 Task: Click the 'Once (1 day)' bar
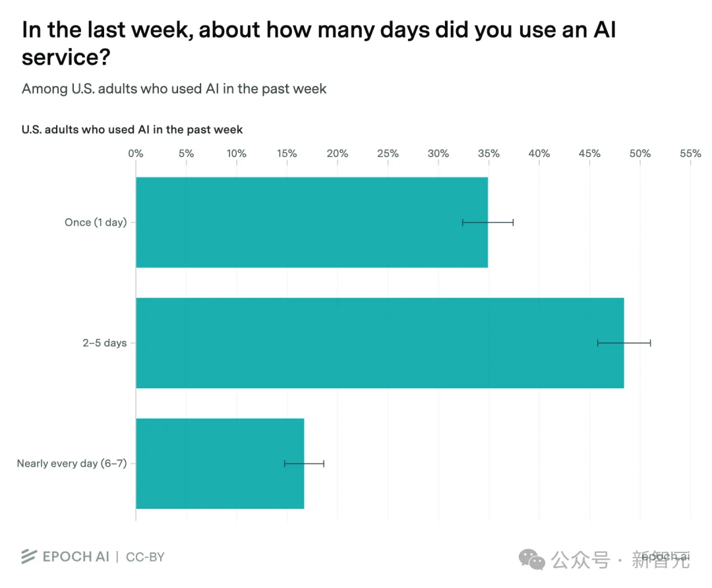pyautogui.click(x=312, y=223)
